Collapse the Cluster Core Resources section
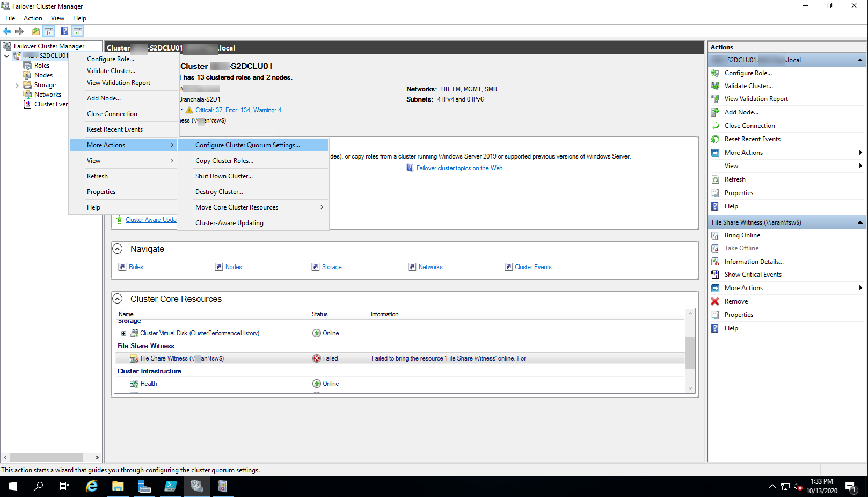Image resolution: width=868 pixels, height=497 pixels. pos(118,299)
